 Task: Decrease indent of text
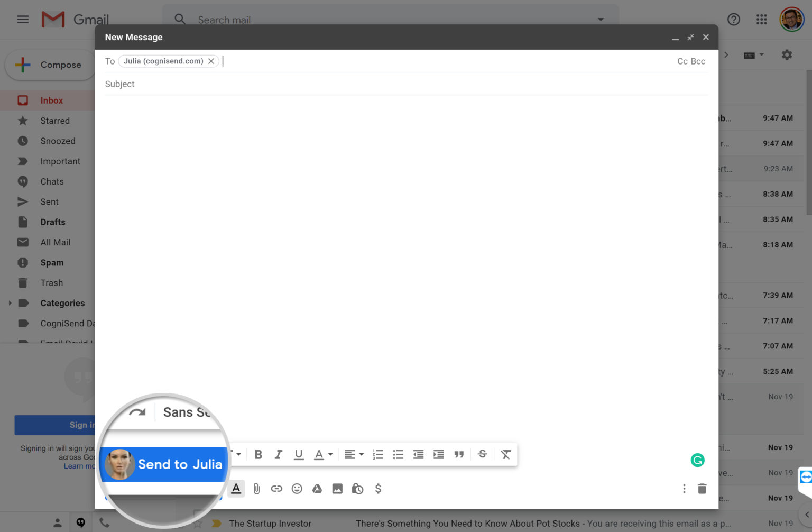tap(418, 455)
